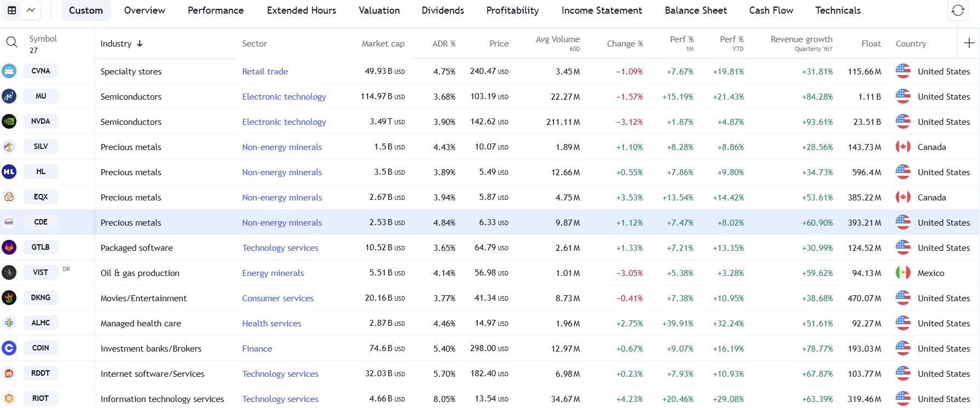Click the RDDT company logo
Image resolution: width=980 pixels, height=408 pixels.
tap(9, 373)
